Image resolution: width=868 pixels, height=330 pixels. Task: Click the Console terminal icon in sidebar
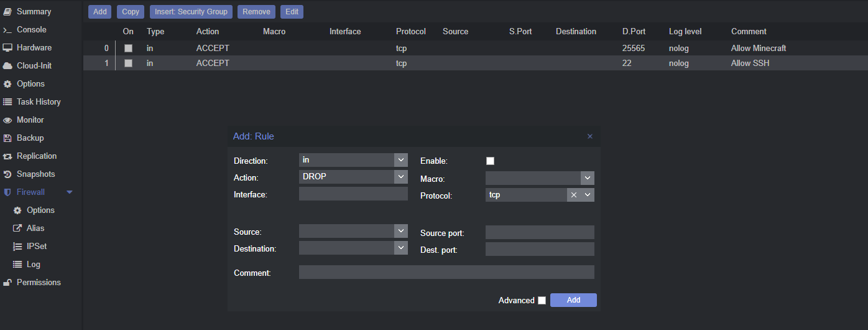coord(7,30)
